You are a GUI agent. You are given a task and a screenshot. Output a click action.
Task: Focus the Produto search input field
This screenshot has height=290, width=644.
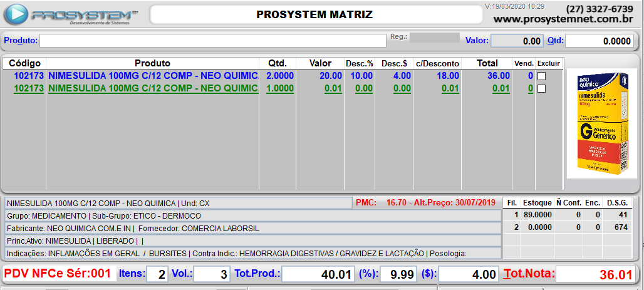pos(213,41)
